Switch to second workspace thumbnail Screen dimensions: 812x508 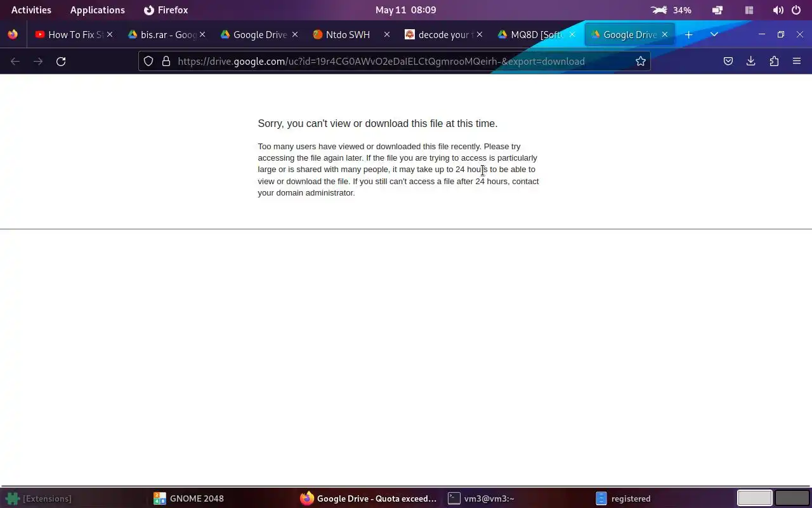point(792,498)
